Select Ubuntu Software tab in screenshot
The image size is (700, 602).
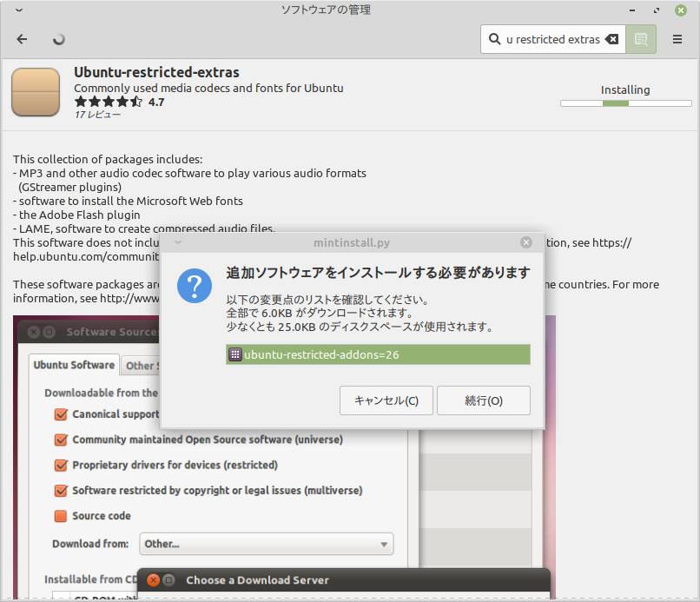click(x=74, y=366)
